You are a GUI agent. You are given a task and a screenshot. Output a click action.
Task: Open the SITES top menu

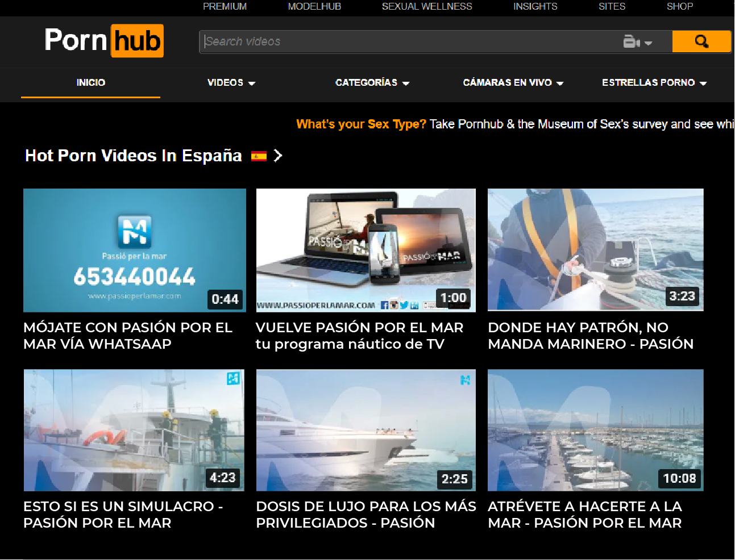[x=612, y=6]
